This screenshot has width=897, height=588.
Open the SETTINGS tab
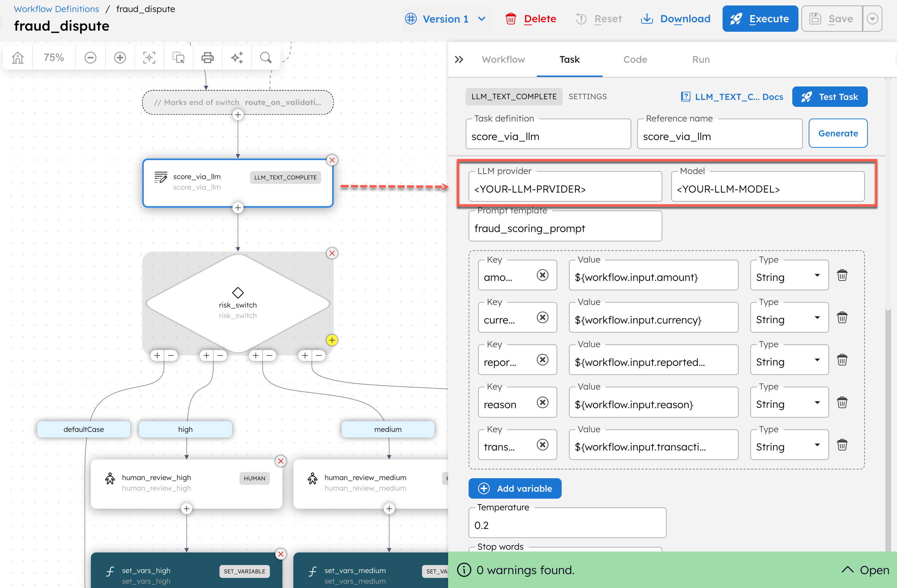pos(588,96)
